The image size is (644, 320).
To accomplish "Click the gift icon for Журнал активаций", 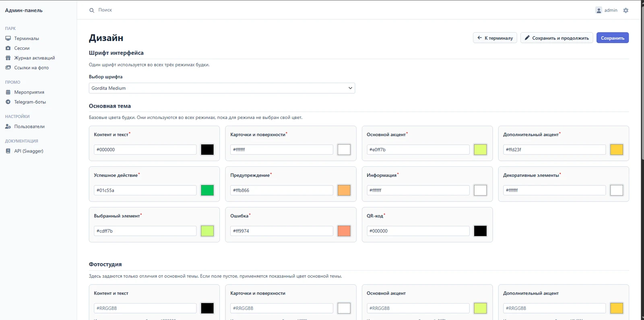I will pos(8,58).
